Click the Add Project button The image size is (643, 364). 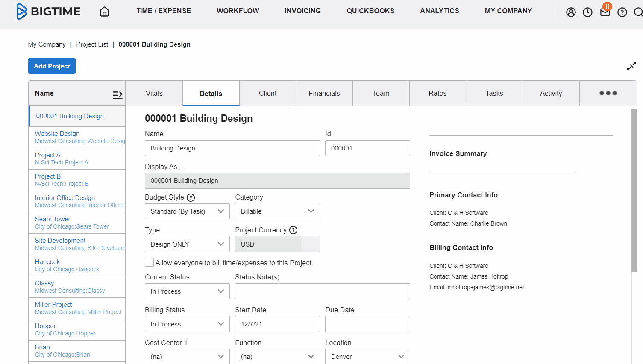pos(52,66)
